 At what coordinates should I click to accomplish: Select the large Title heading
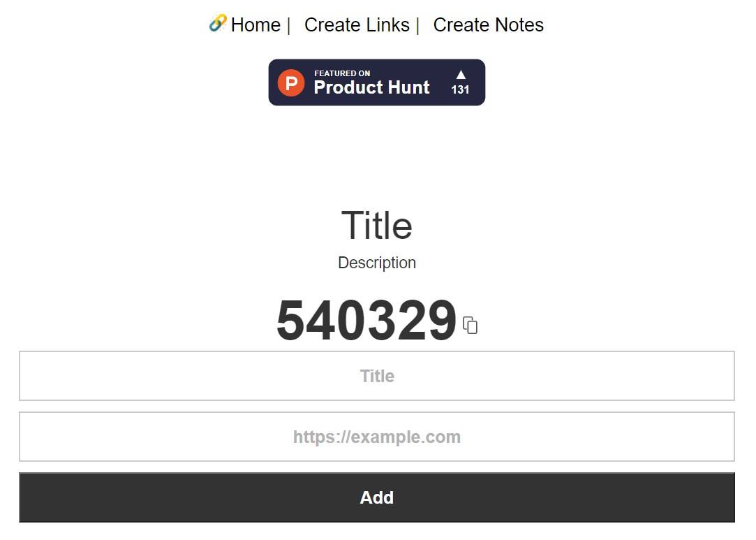(x=377, y=226)
